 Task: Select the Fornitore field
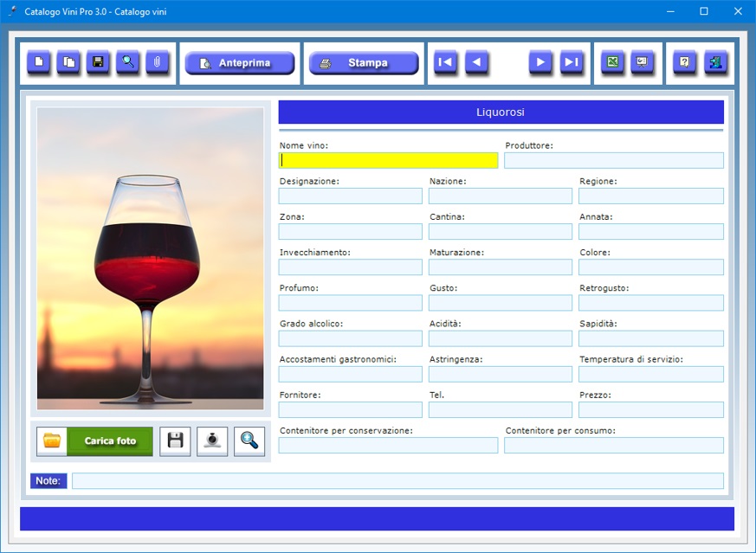(x=351, y=410)
